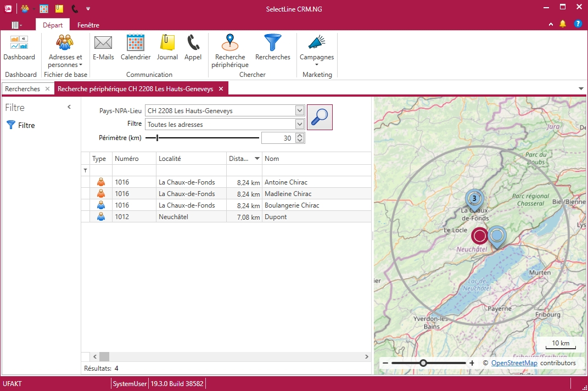
Task: Open the Dashboard from the ribbon
Action: (19, 47)
